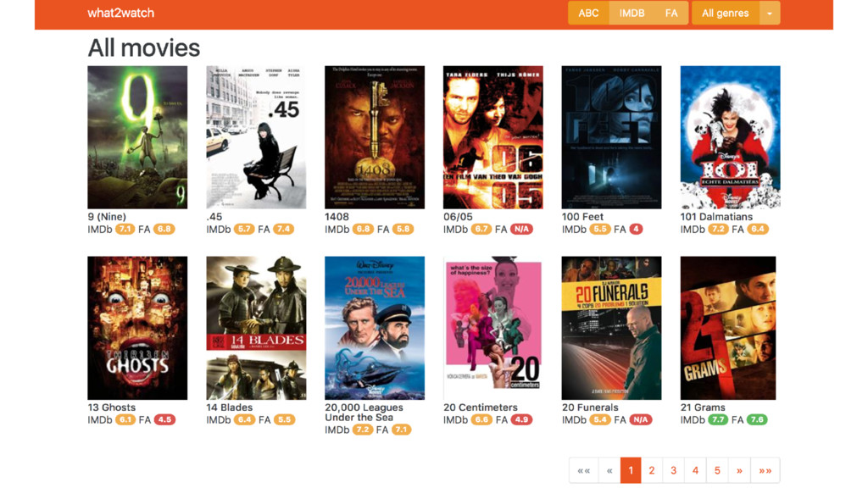Select the 1408 movie poster
Screen dimensions: 868x488
point(375,137)
